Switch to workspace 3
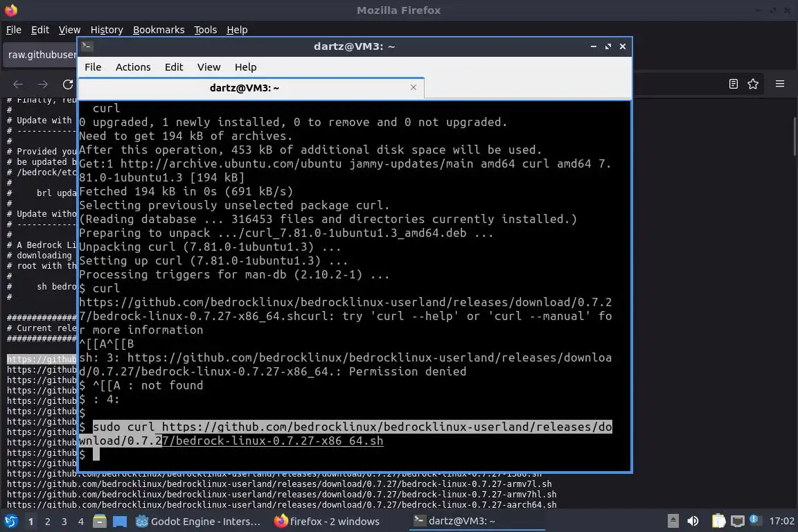Screen dimensions: 798x532 (64, 522)
